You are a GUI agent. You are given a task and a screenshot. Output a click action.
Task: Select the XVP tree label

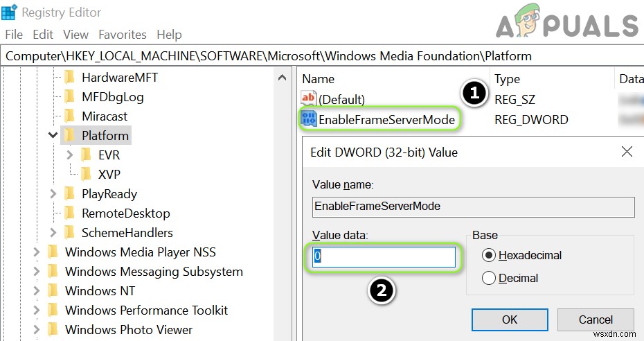109,174
